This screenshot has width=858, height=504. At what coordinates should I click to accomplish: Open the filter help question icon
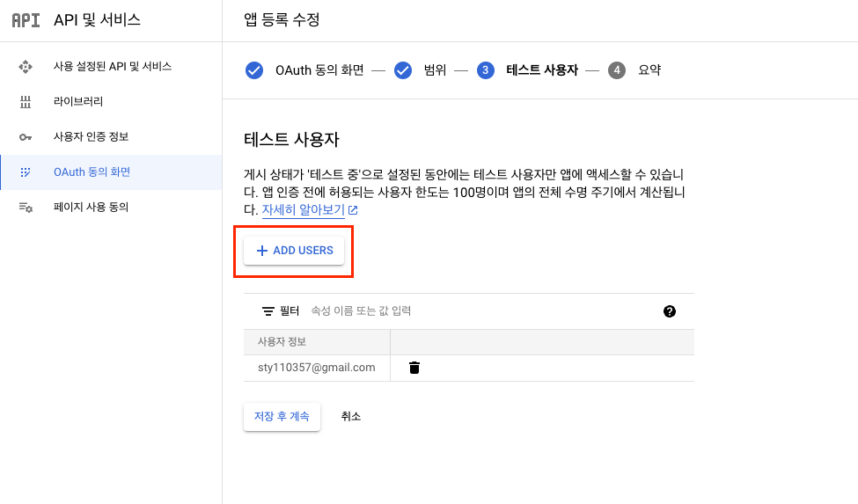click(x=669, y=311)
